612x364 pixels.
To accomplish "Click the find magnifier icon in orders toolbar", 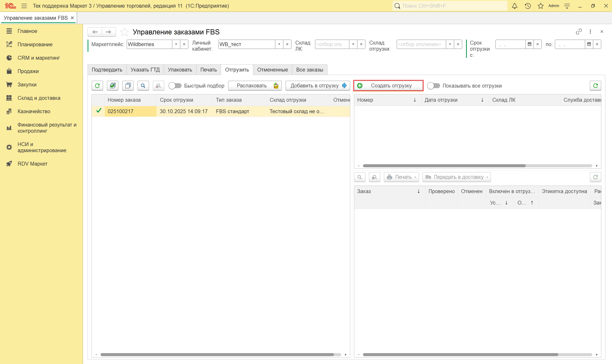I will pyautogui.click(x=143, y=86).
